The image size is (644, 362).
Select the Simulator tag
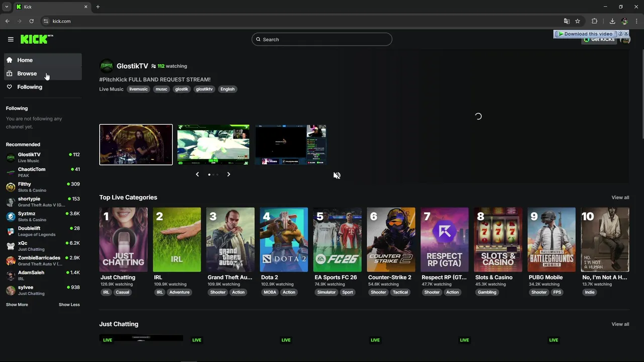click(327, 292)
